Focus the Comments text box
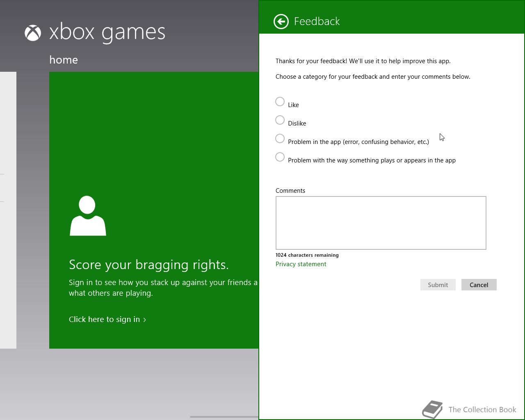This screenshot has height=420, width=525. pos(381,223)
